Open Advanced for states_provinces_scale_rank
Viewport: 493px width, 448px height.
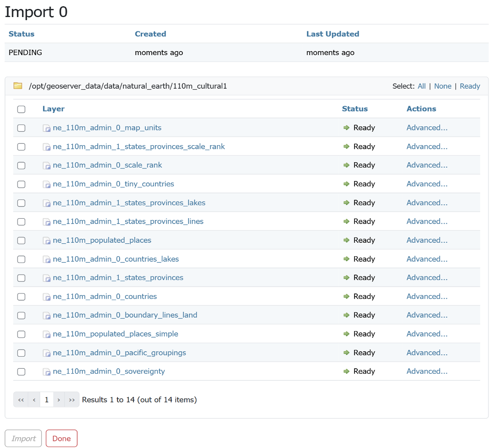pyautogui.click(x=427, y=146)
